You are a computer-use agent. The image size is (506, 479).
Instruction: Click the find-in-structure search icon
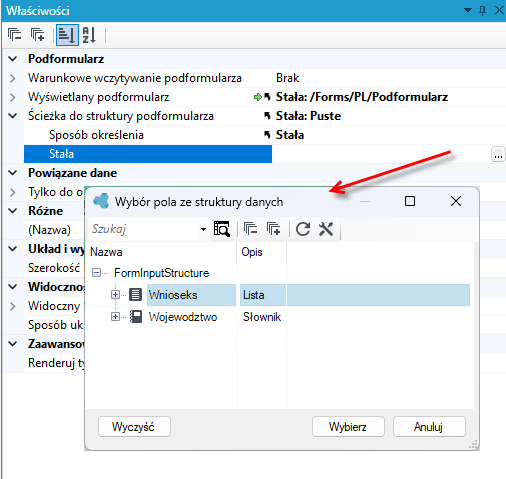[222, 229]
